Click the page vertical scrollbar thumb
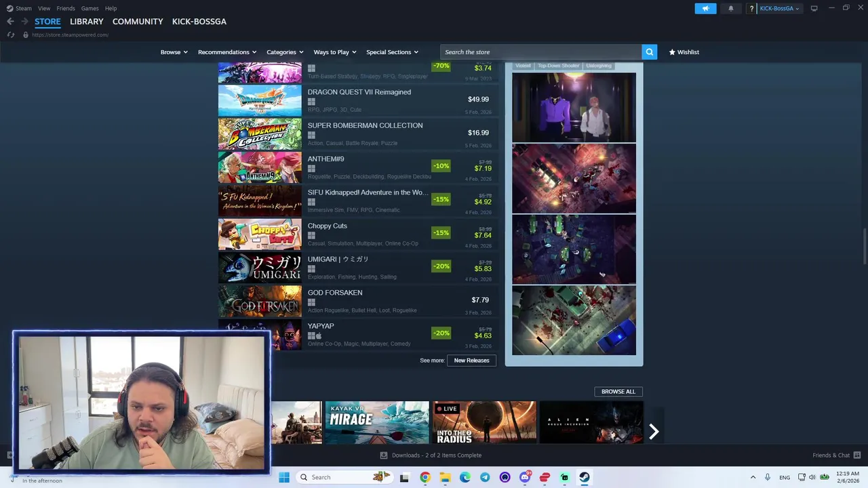 [x=865, y=247]
